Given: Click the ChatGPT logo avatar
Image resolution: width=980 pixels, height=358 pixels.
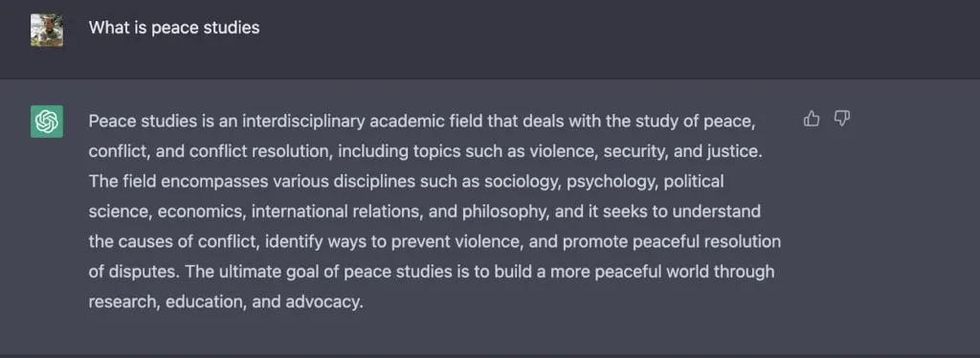Looking at the screenshot, I should pyautogui.click(x=47, y=122).
